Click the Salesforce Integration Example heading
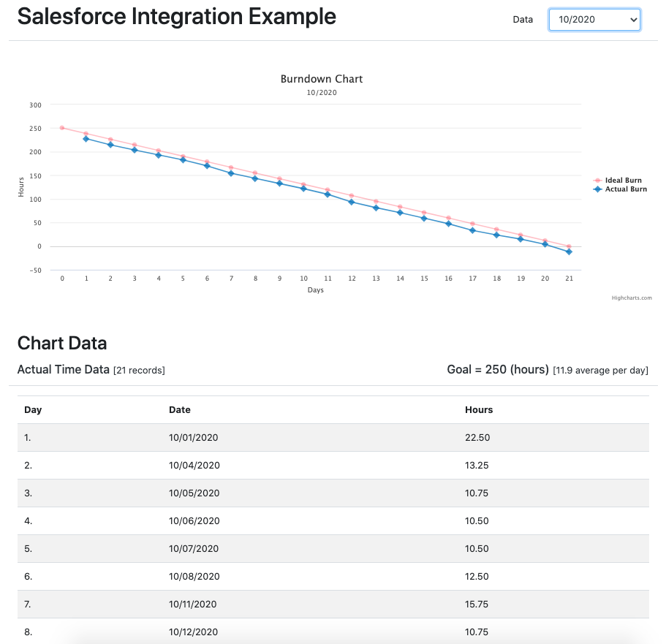Image resolution: width=666 pixels, height=644 pixels. point(177,17)
